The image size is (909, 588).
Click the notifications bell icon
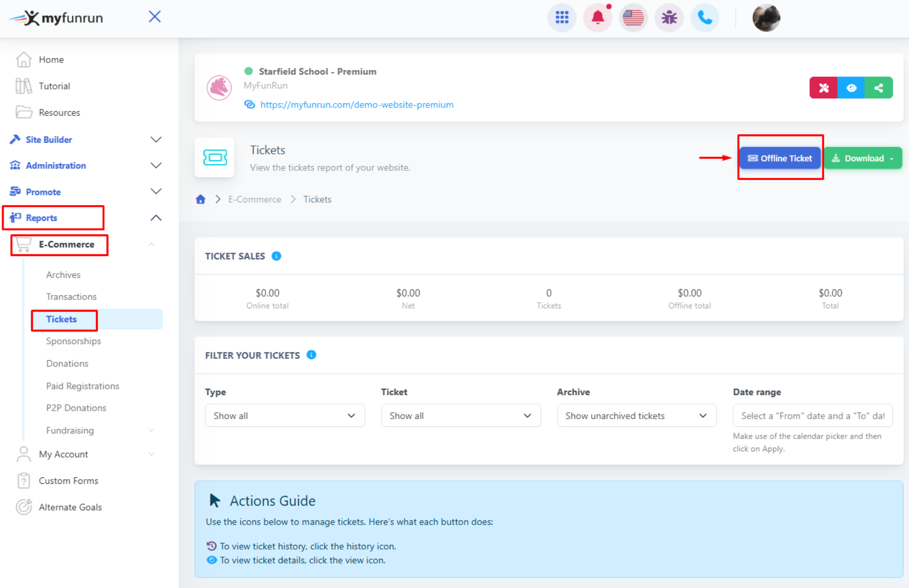[x=597, y=18]
